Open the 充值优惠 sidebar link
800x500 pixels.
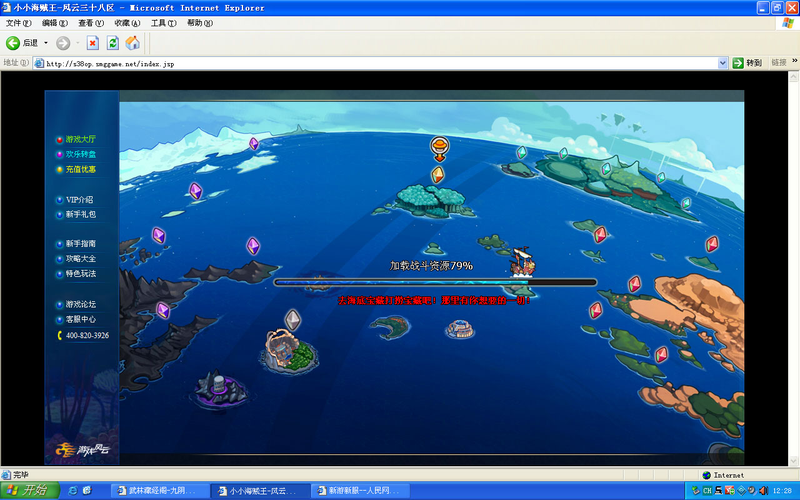click(x=80, y=169)
